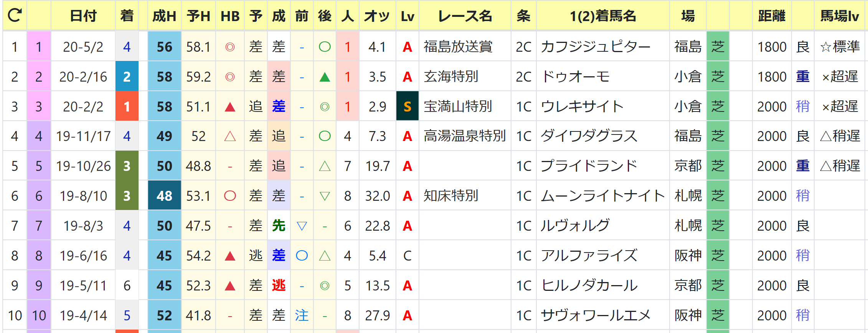Sort by the 馬場lv column header
This screenshot has height=333, width=868.
point(839,16)
